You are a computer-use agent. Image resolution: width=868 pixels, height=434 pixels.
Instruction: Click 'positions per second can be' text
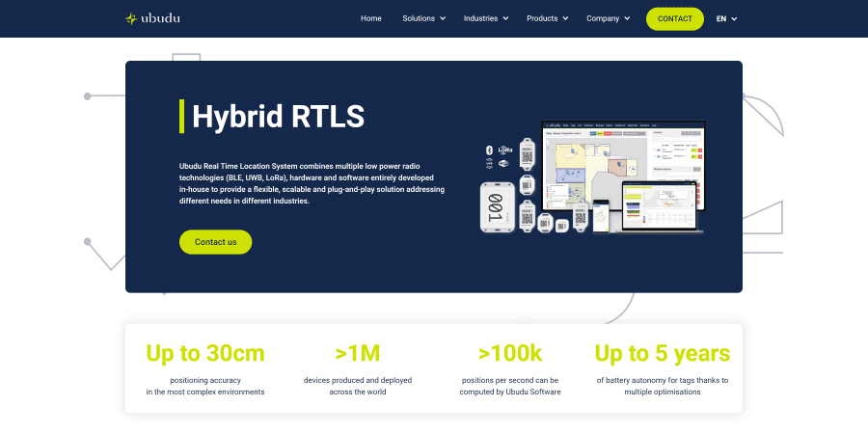point(510,380)
